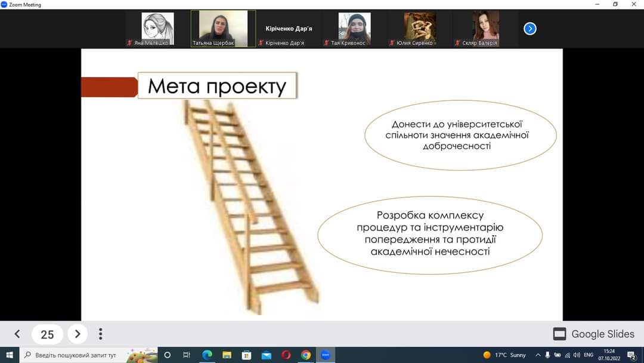Launch Opera browser from the taskbar
644x363 pixels.
[x=286, y=355]
